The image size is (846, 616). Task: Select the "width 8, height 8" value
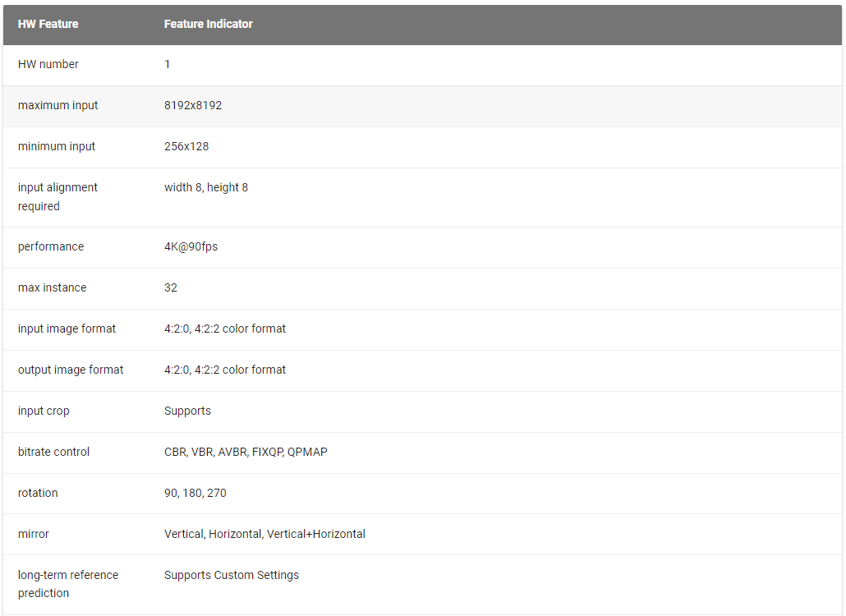tap(206, 187)
